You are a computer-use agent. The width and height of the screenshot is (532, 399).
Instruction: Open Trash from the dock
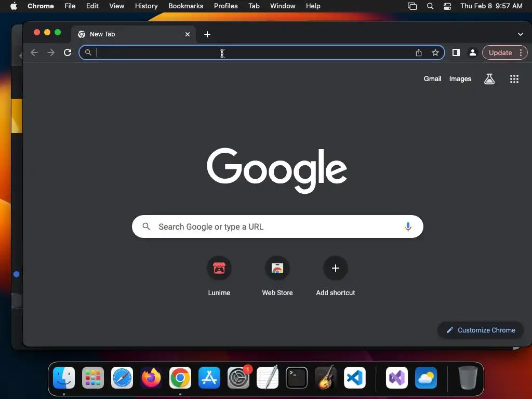[x=468, y=378]
